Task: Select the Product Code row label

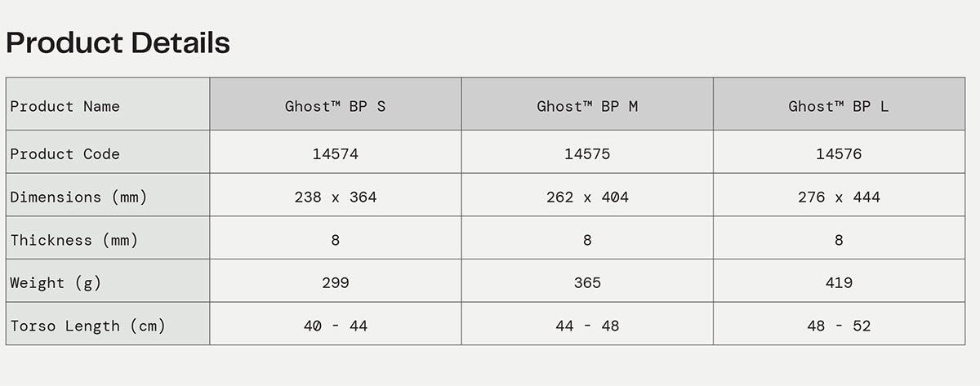Action: [x=65, y=154]
